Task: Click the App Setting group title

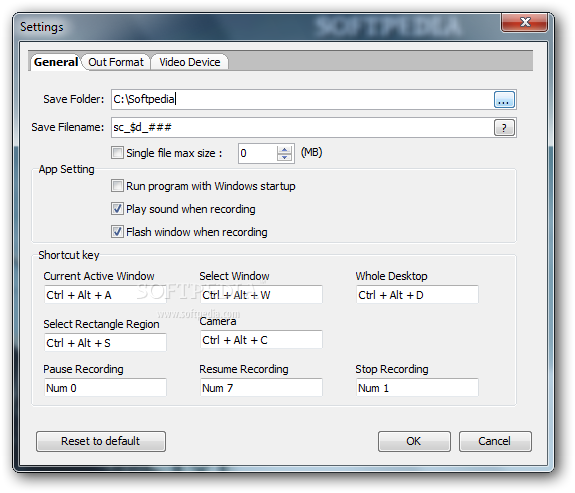Action: click(x=66, y=169)
